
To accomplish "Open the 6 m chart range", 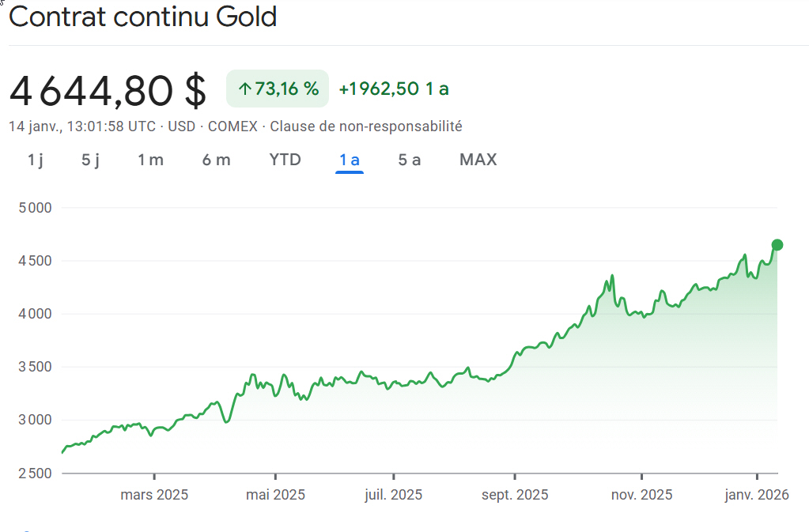I will point(216,160).
